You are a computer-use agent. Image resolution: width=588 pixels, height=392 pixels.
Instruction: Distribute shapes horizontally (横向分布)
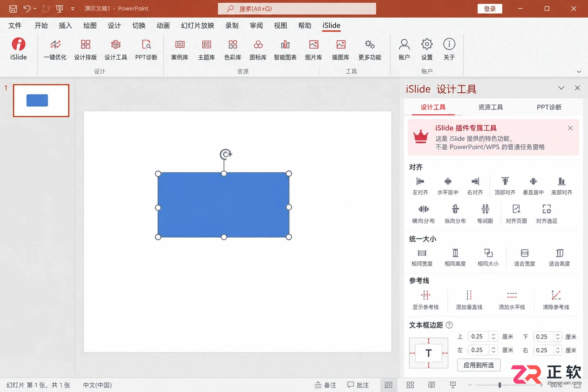click(x=423, y=214)
